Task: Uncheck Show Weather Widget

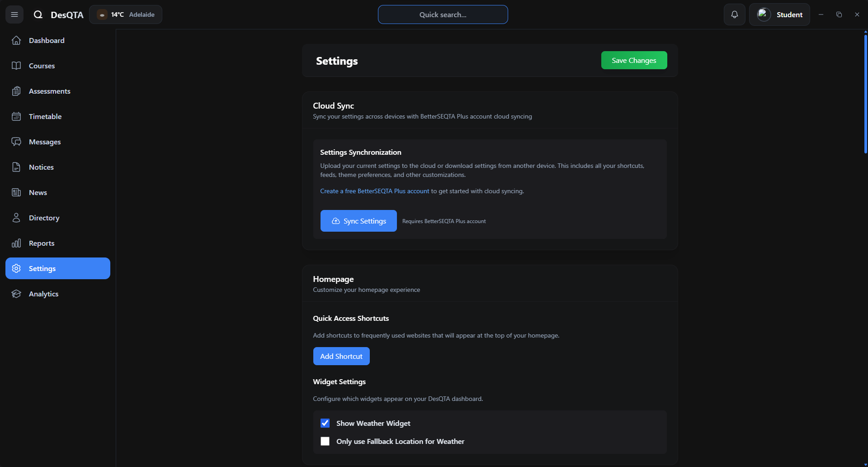Action: [325, 423]
